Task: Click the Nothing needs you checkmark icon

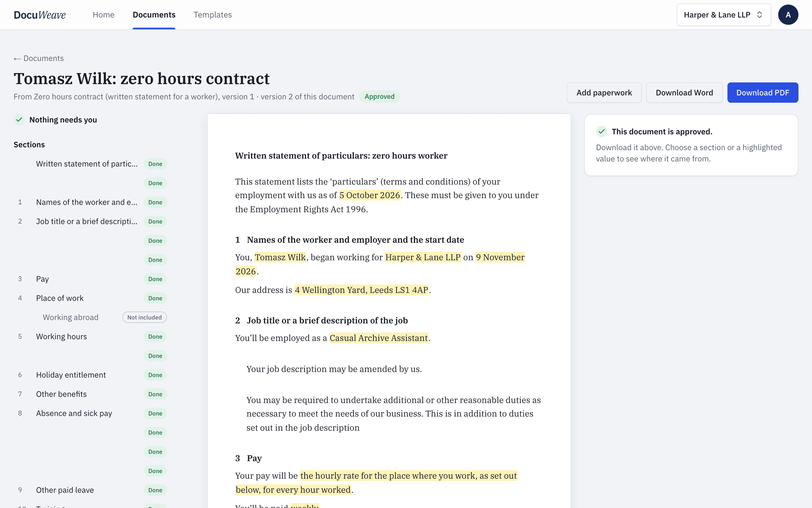Action: (x=19, y=120)
